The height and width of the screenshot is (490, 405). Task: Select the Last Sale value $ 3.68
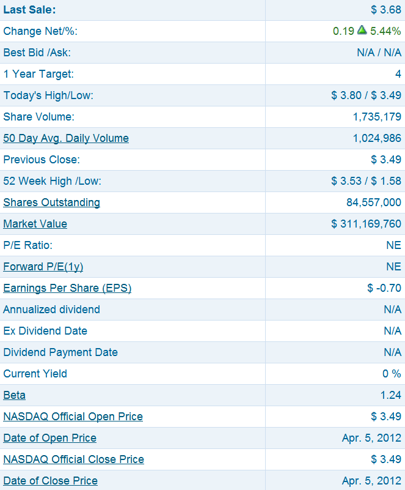tap(386, 10)
